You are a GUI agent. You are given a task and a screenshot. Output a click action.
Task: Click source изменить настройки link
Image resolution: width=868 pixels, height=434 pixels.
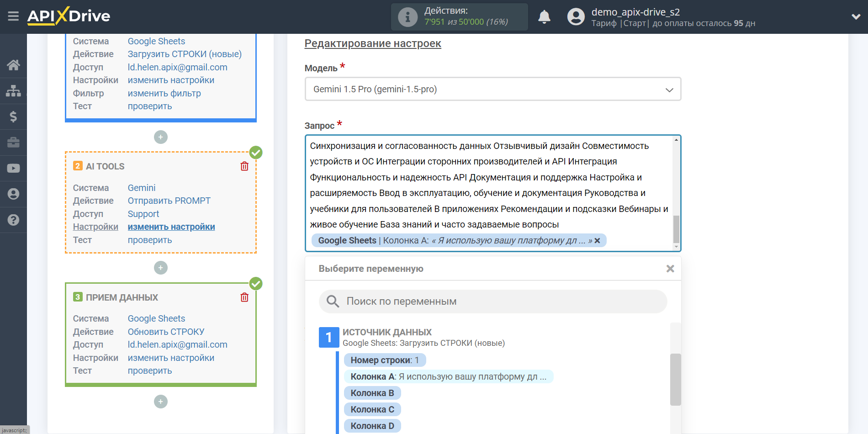171,80
